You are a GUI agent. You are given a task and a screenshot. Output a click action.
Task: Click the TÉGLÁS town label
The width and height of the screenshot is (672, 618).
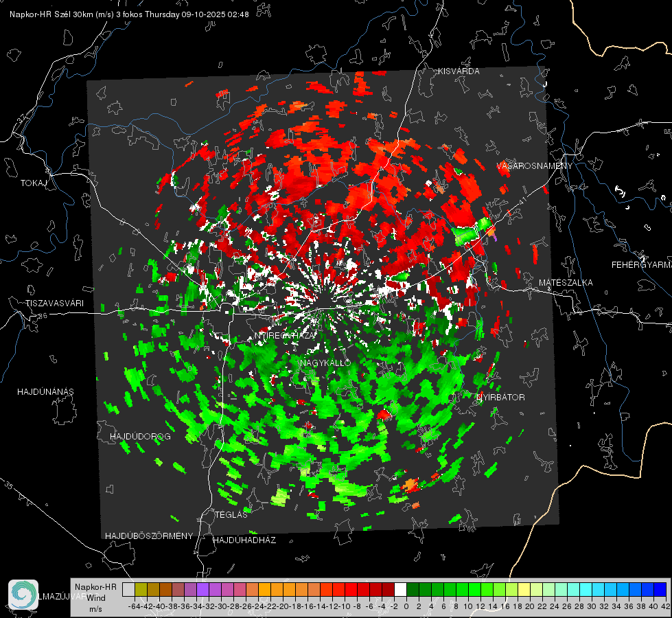[x=231, y=515]
